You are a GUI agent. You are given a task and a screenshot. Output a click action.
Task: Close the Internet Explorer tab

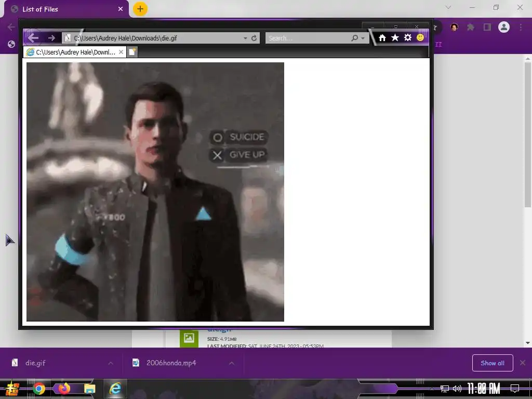(x=121, y=52)
